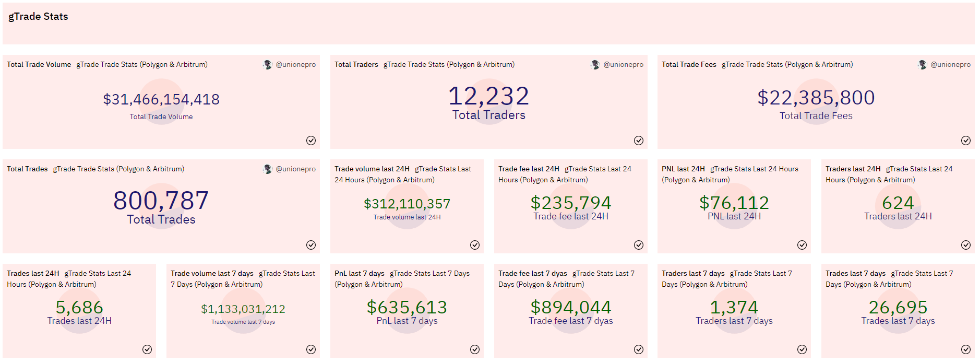This screenshot has width=980, height=362.
Task: Click checkmark icon on Trade fee last 24H card
Action: 639,245
